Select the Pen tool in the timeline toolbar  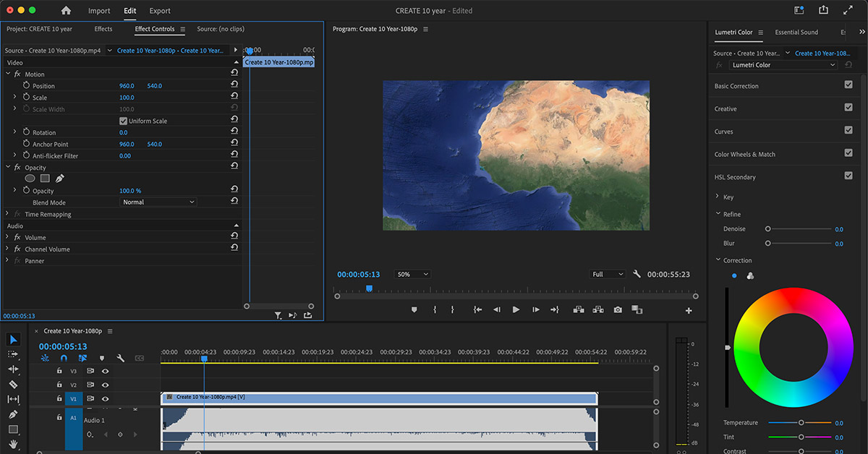coord(12,414)
